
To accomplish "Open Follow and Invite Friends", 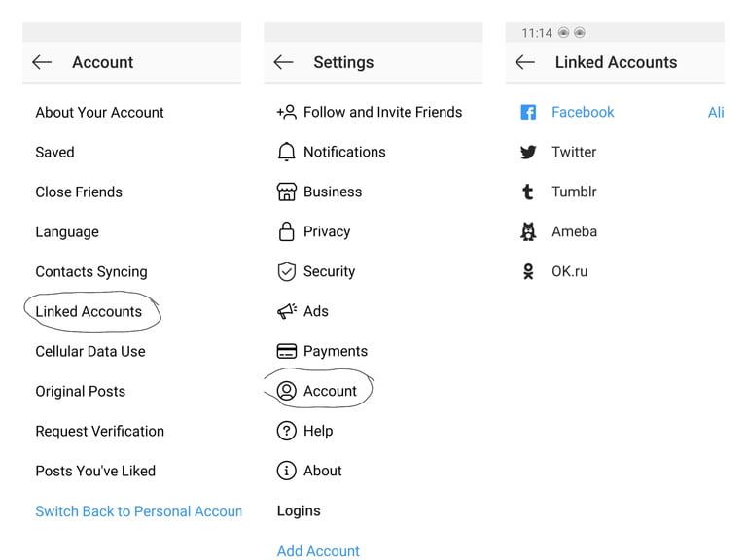I will coord(382,112).
